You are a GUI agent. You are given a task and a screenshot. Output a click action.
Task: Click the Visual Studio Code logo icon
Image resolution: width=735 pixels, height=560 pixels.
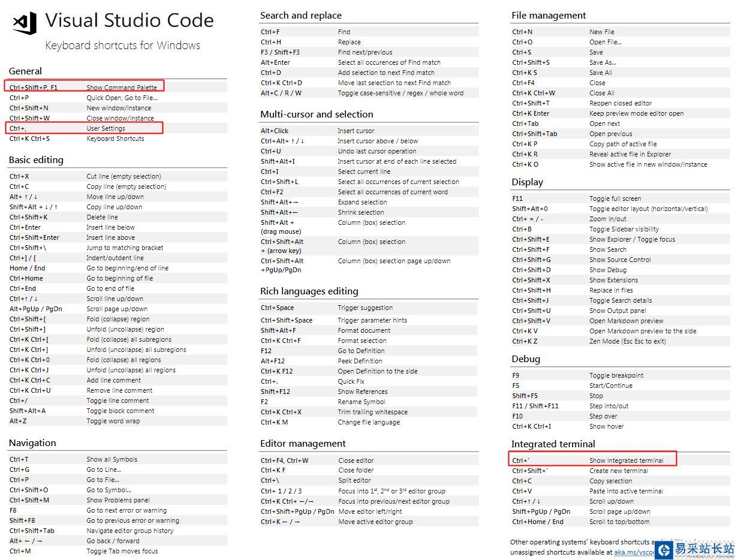click(x=25, y=23)
